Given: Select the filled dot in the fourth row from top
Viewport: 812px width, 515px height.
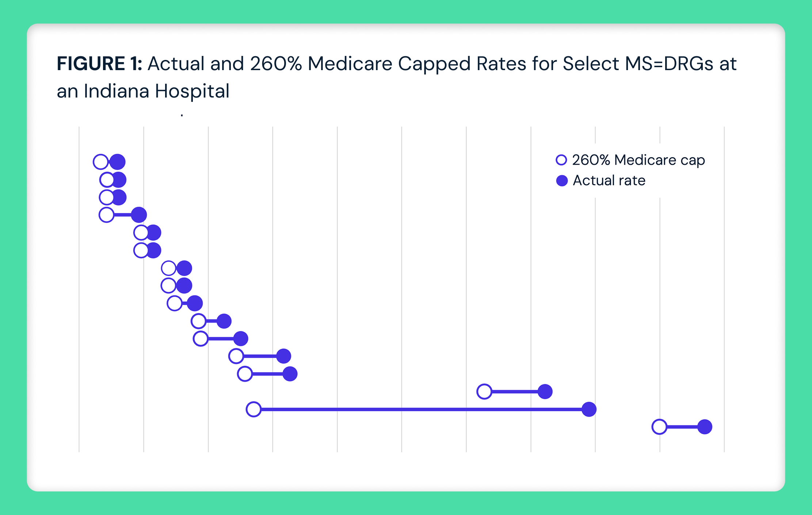Looking at the screenshot, I should point(139,215).
